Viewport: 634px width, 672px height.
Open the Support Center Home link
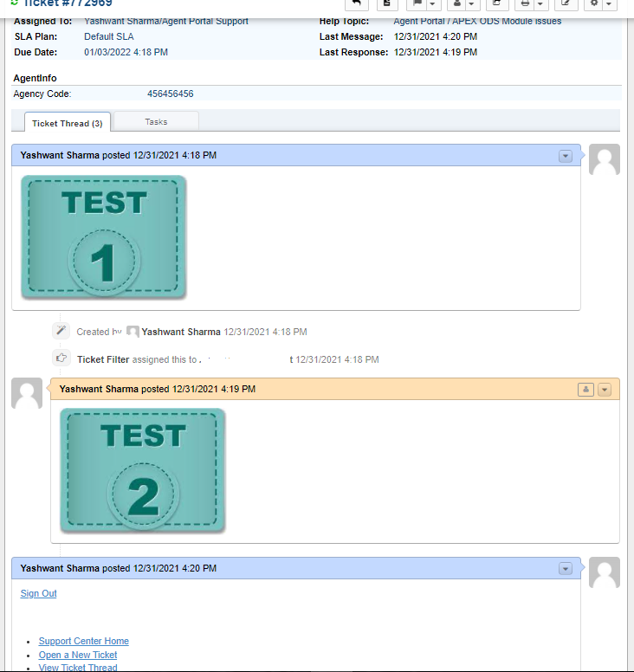(84, 641)
